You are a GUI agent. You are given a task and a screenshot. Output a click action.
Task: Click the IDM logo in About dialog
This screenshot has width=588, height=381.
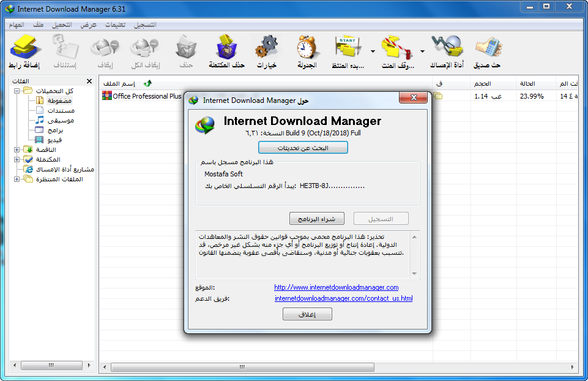[x=205, y=125]
